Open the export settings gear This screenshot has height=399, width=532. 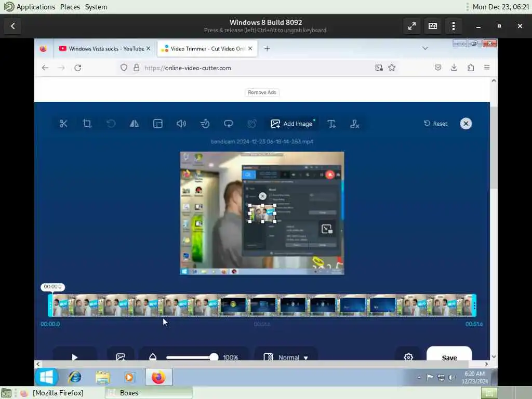[408, 357]
